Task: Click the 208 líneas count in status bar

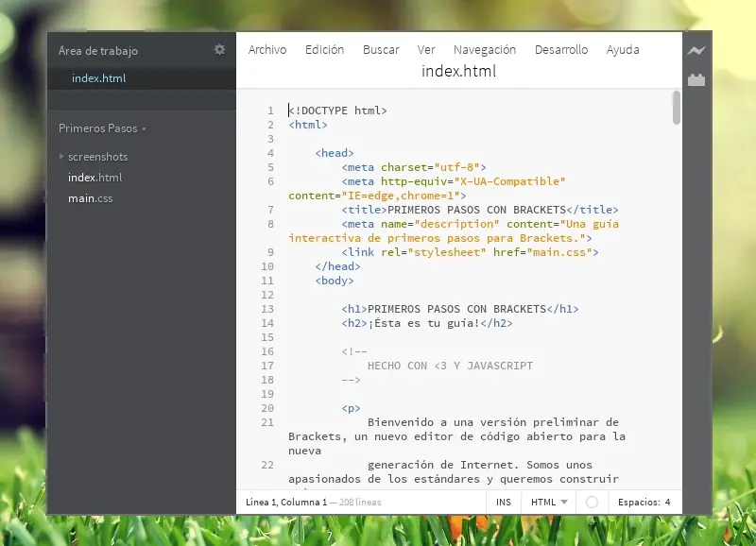Action: coord(360,503)
